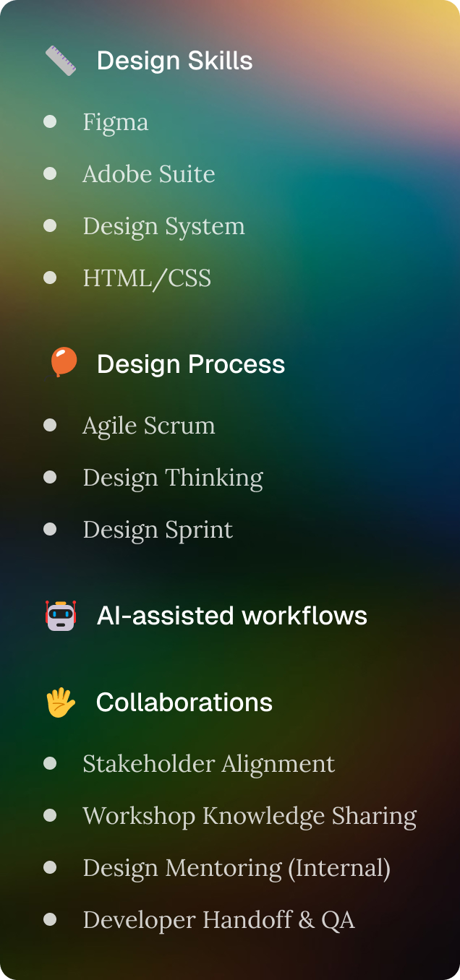Open the Agile Scrum item
Screen dimensions: 460x980
(x=149, y=426)
